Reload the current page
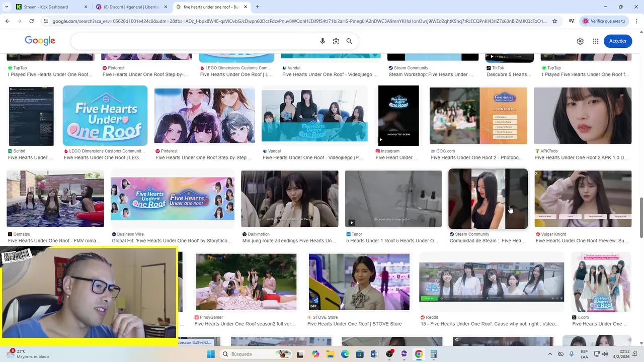This screenshot has height=362, width=644. tap(31, 21)
